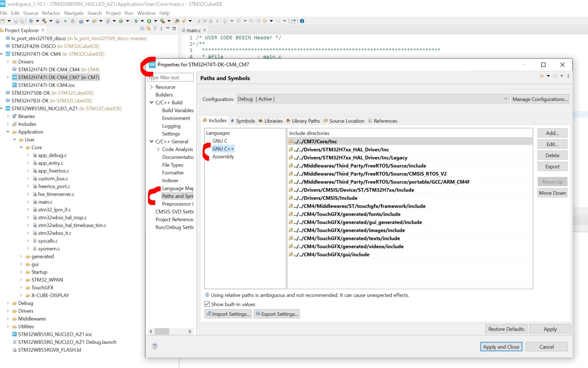The width and height of the screenshot is (588, 368).
Task: Maximize the Project Explorer panel
Action: 174,29
